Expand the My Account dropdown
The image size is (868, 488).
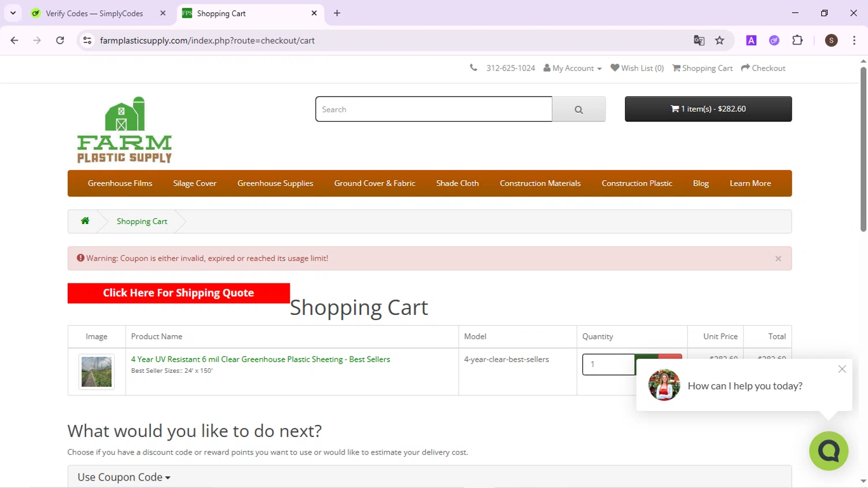(x=572, y=68)
